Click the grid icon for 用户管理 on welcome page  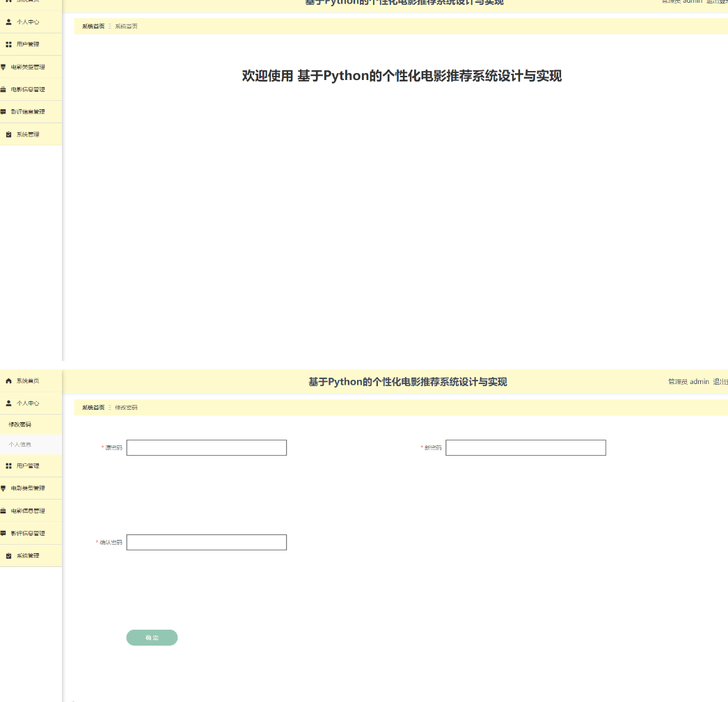pos(8,45)
